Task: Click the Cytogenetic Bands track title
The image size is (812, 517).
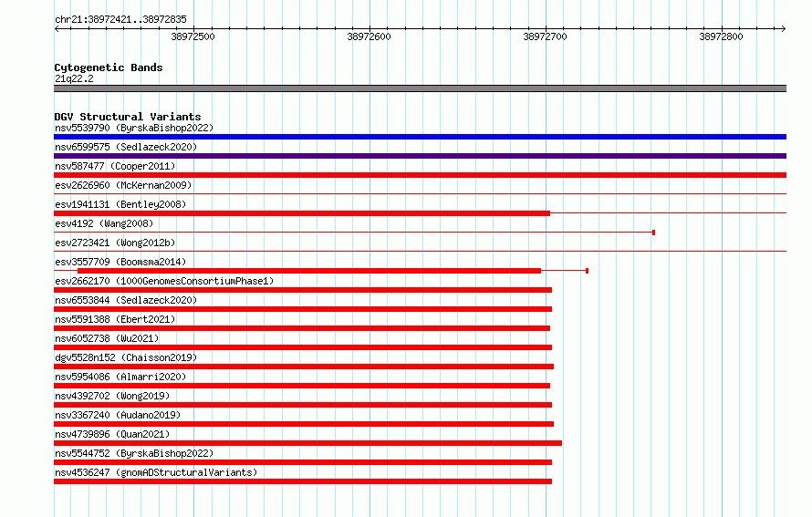Action: pos(109,67)
